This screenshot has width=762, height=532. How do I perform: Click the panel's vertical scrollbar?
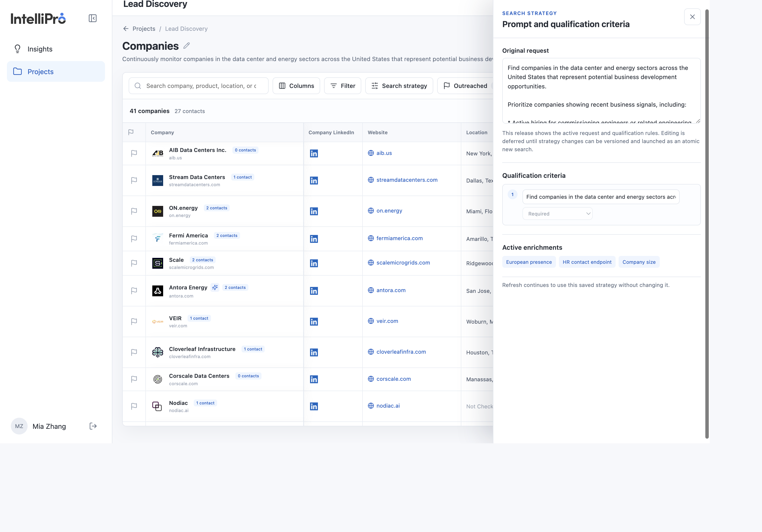coord(707,224)
